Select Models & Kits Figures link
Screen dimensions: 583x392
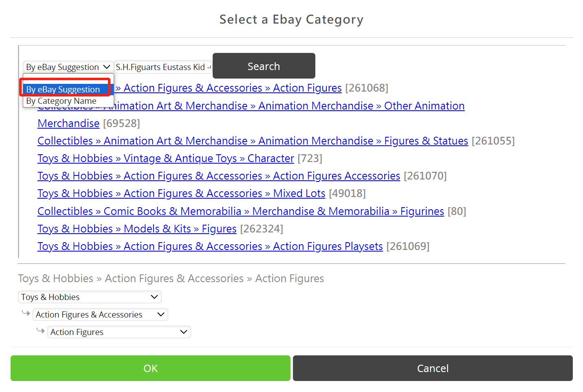coord(137,229)
